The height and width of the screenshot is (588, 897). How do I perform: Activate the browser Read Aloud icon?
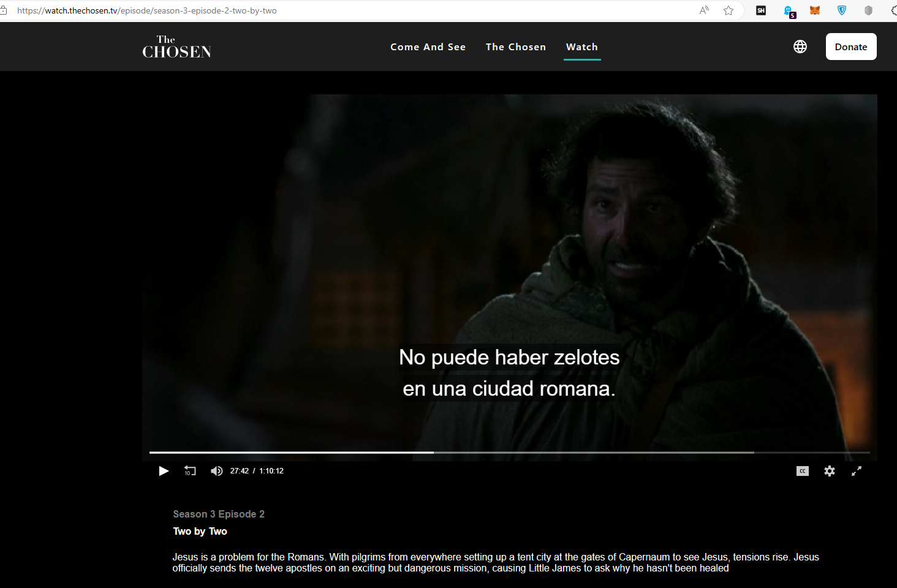point(705,10)
